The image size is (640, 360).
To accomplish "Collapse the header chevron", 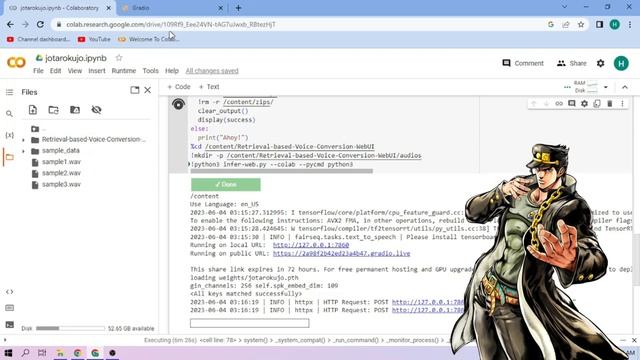I will [x=625, y=87].
